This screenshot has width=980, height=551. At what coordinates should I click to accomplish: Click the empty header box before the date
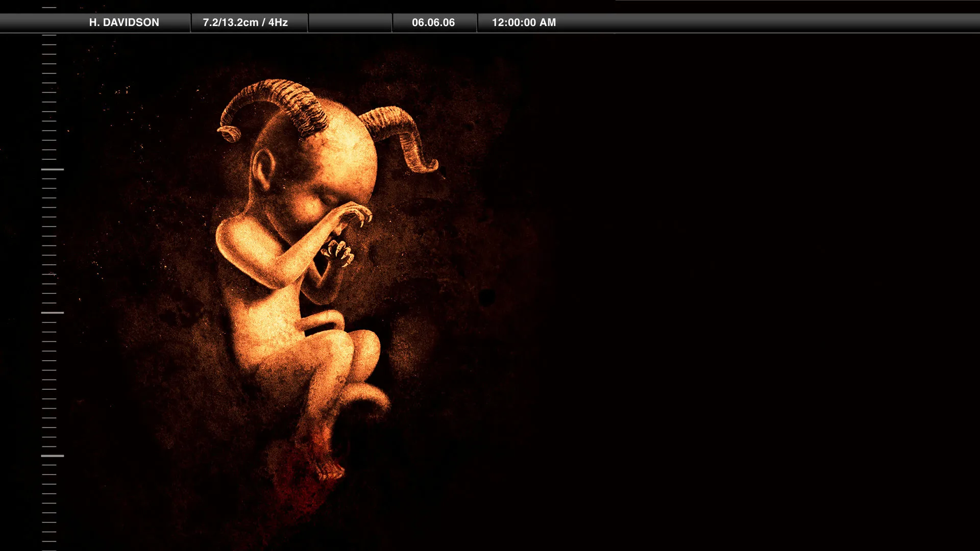coord(350,22)
